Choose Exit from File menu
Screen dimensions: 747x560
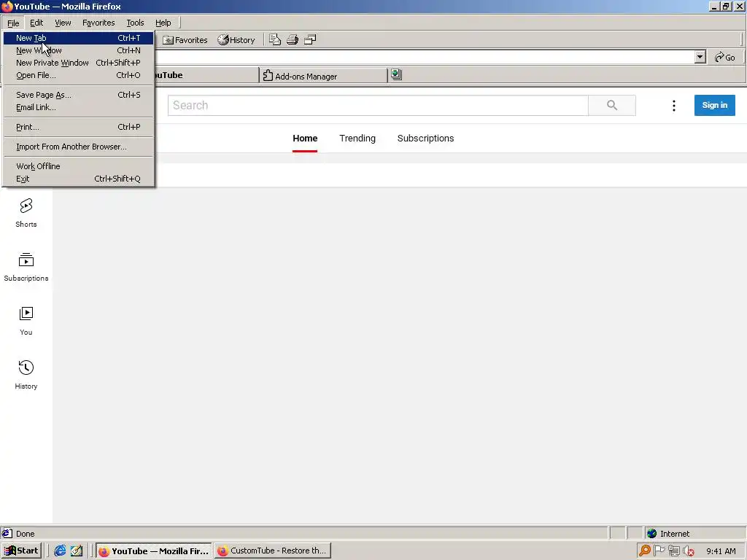coord(78,179)
